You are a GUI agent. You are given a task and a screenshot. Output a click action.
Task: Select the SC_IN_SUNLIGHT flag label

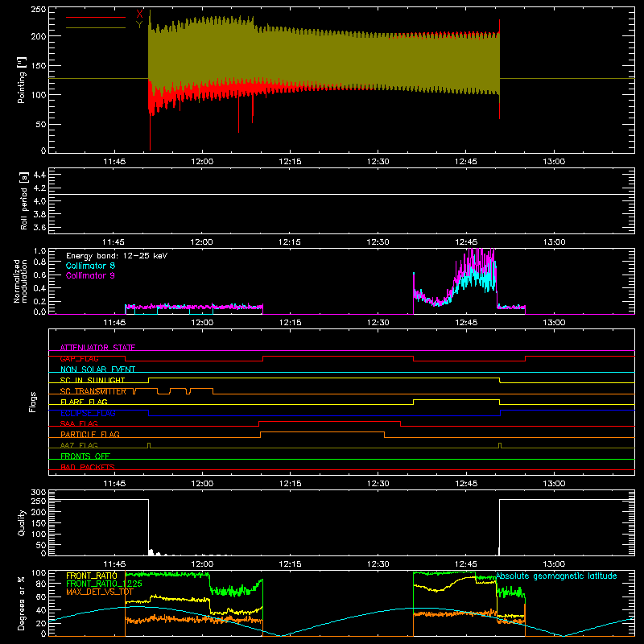(93, 380)
